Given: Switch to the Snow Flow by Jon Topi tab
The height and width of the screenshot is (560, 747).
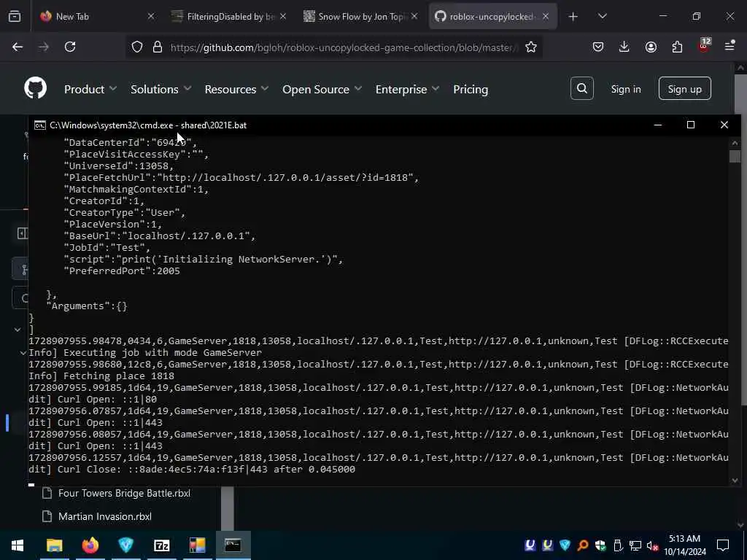Looking at the screenshot, I should point(361,16).
